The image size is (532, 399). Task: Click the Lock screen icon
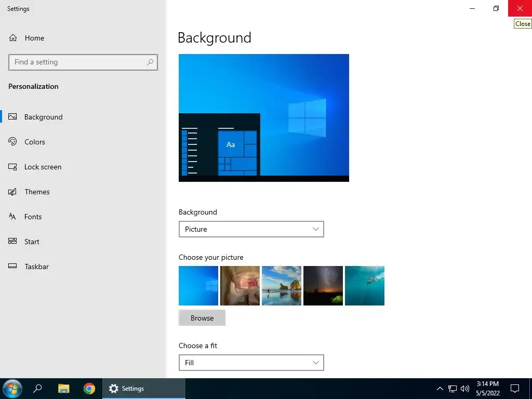click(x=12, y=167)
